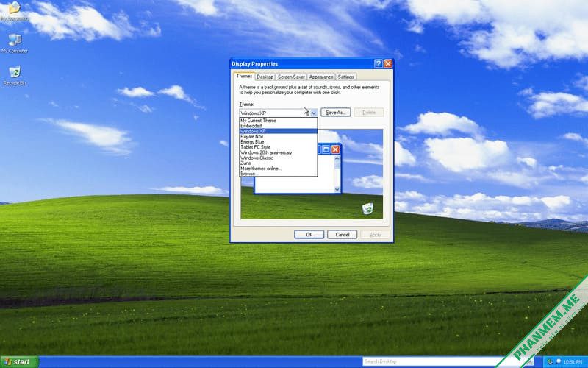Screen dimensions: 588x368
Task: Click the help question mark button in Display Properties
Action: click(379, 63)
